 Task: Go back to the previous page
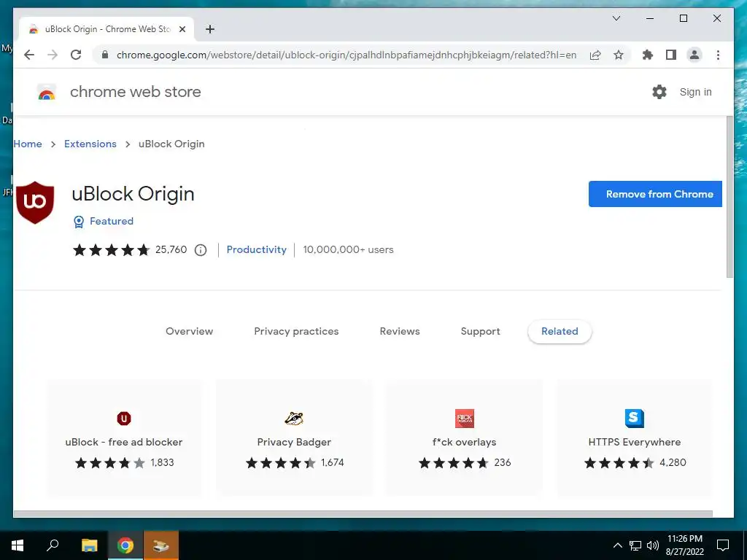click(x=29, y=55)
